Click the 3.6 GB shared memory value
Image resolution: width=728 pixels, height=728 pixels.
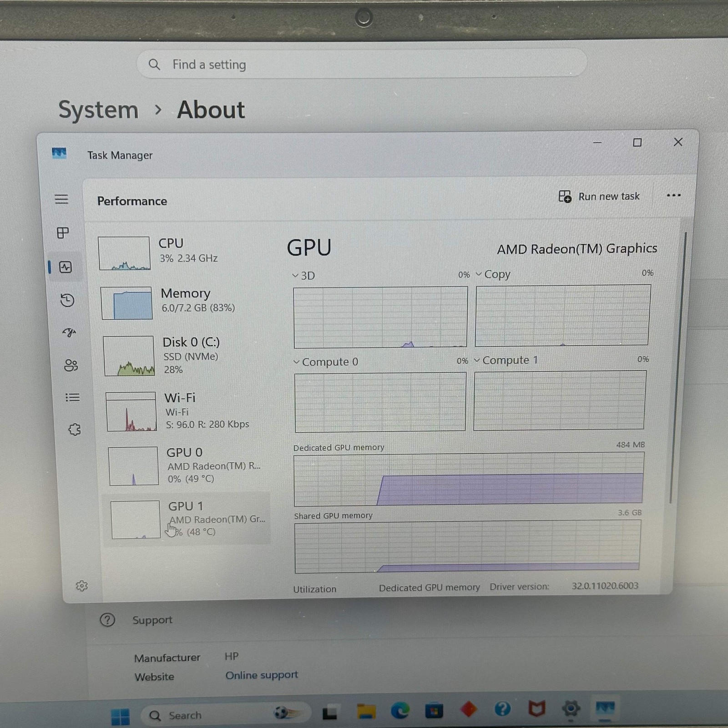pos(630,513)
